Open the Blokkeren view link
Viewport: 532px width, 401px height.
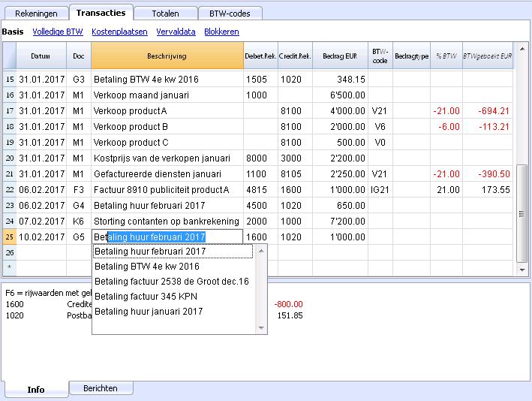pyautogui.click(x=221, y=32)
